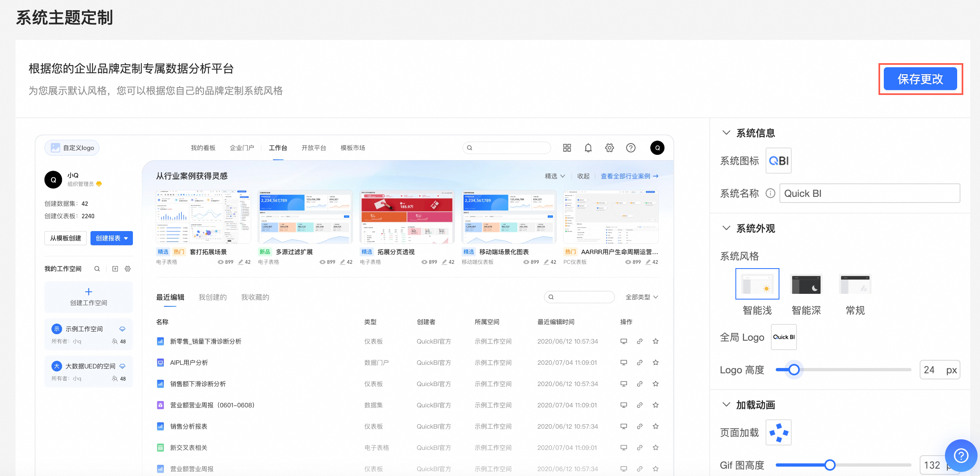
Task: Open the floating help button at bottom right
Action: point(961,455)
